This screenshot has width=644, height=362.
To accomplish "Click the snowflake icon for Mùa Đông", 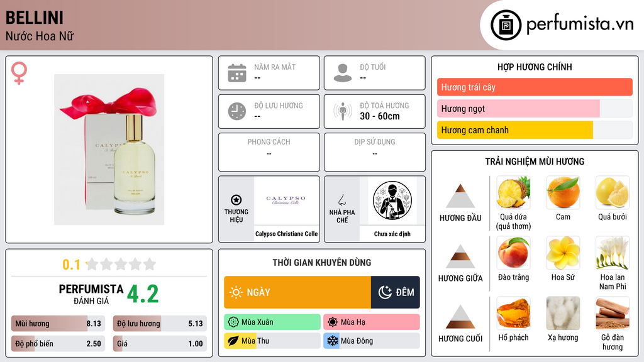I will tap(332, 341).
